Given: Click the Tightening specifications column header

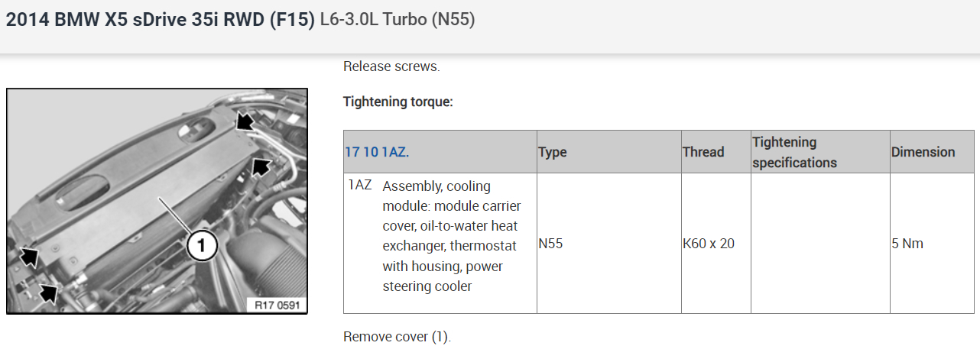Looking at the screenshot, I should 795,152.
